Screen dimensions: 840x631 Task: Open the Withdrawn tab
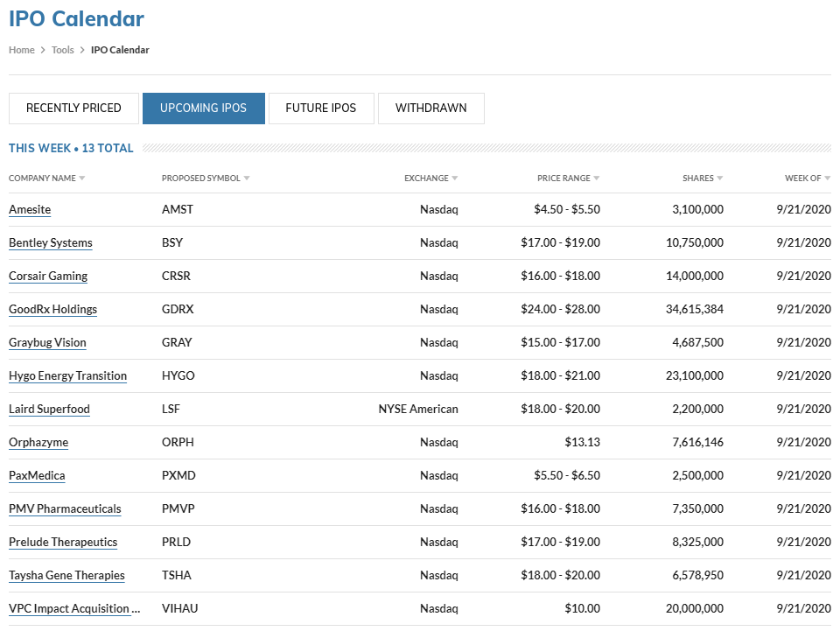tap(431, 109)
